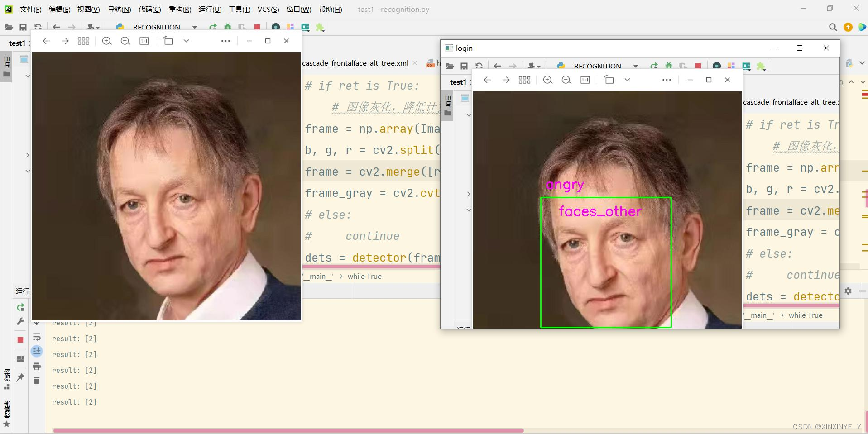Viewport: 868px width, 434px height.
Task: Click the orange update arrow icon
Action: point(848,27)
